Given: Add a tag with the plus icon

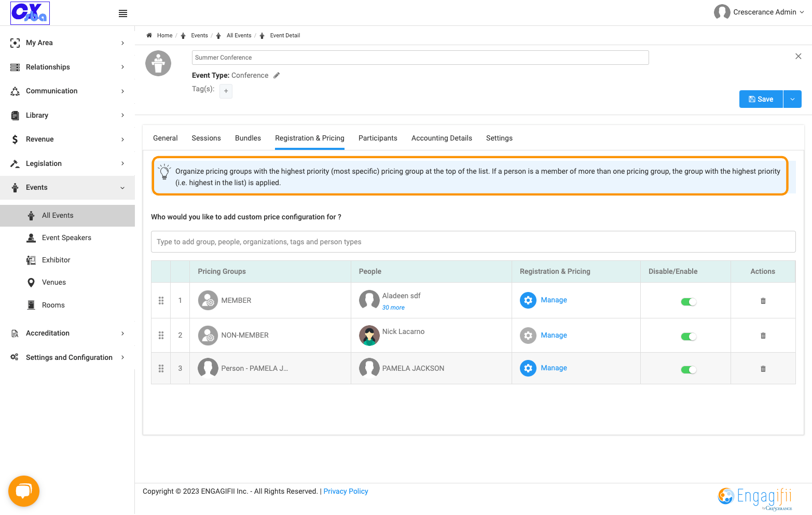Looking at the screenshot, I should [x=226, y=91].
